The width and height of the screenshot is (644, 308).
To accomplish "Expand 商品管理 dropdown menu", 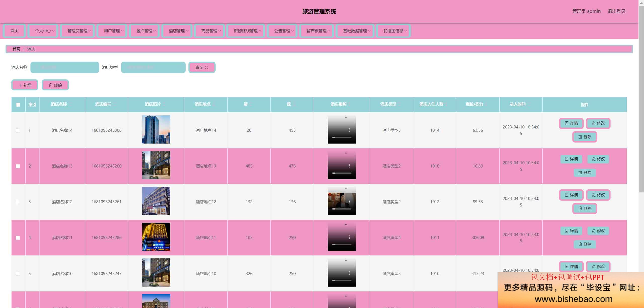I will tap(209, 31).
